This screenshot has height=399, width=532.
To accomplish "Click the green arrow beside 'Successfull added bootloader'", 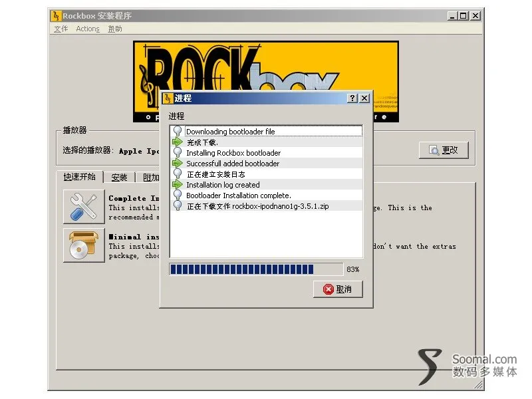I will pos(178,163).
